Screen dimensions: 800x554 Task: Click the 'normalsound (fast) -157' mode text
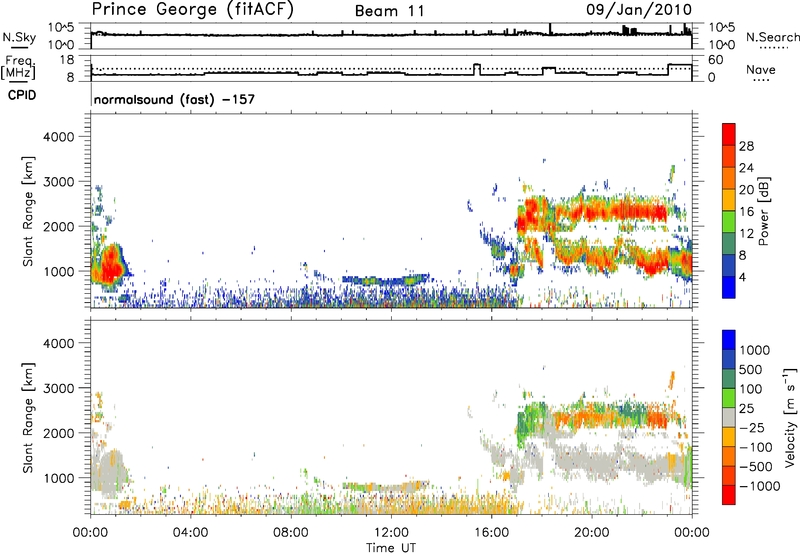tap(174, 99)
